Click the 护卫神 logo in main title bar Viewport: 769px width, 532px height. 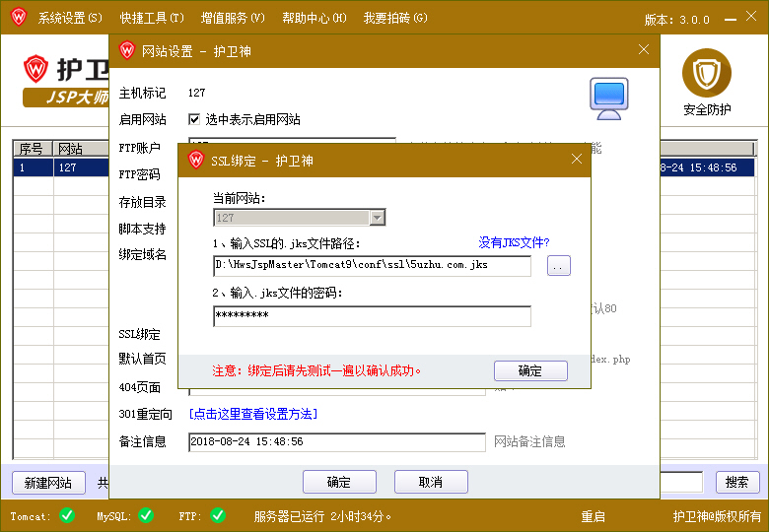click(x=18, y=18)
